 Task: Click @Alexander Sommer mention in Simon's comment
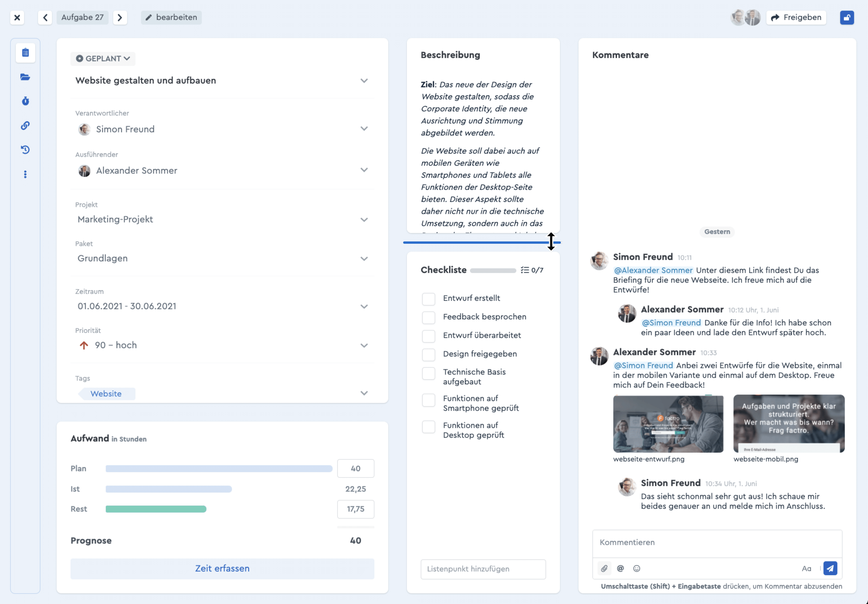(653, 270)
